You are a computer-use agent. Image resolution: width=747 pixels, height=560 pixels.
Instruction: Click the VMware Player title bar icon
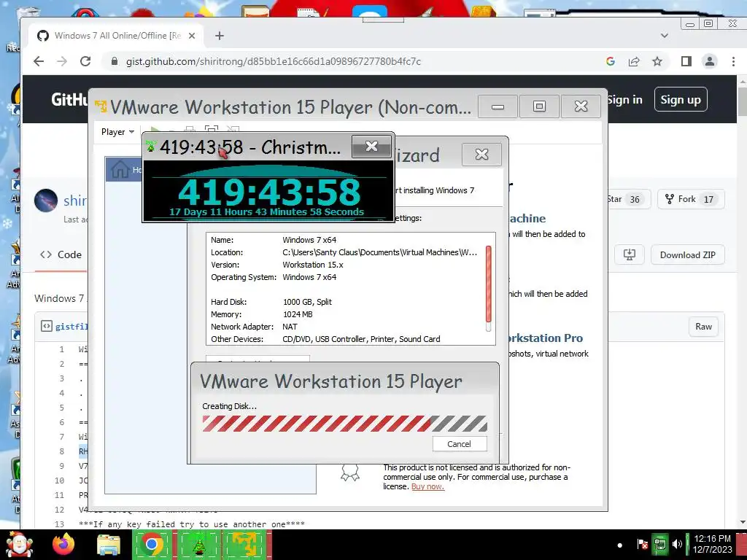click(101, 106)
